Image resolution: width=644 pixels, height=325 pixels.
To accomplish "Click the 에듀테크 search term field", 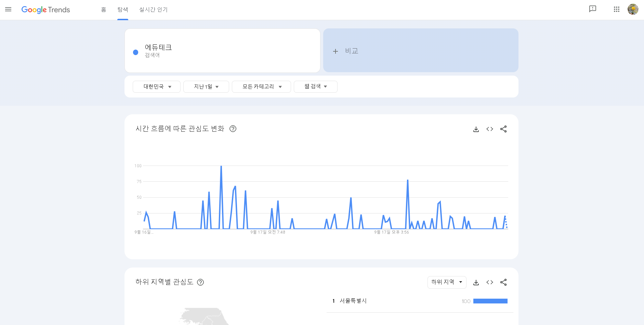I will click(x=222, y=51).
